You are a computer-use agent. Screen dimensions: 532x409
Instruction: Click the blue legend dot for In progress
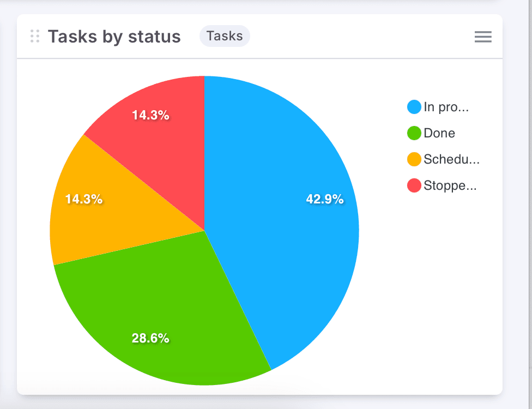[414, 107]
